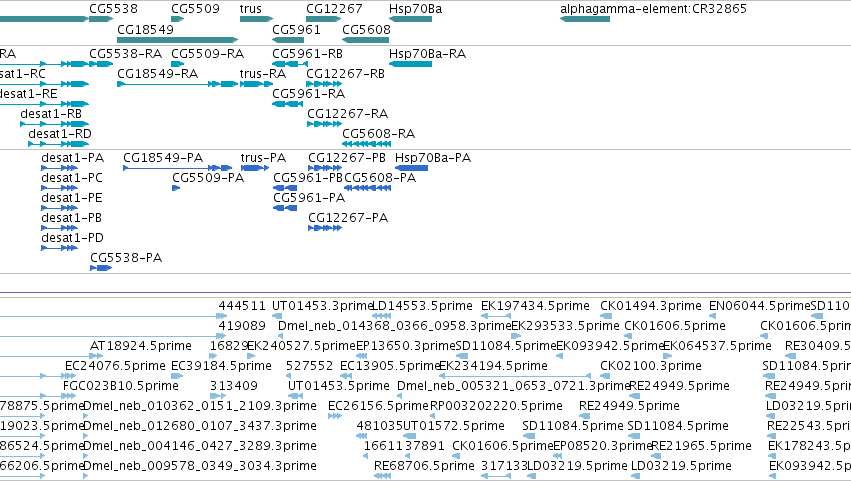Select EST 313409
Screen dimensions: 851x481
[234, 387]
